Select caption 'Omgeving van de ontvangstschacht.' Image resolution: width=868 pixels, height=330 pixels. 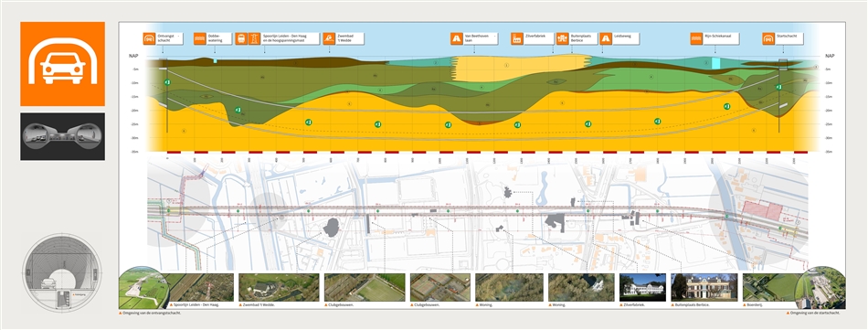click(152, 314)
